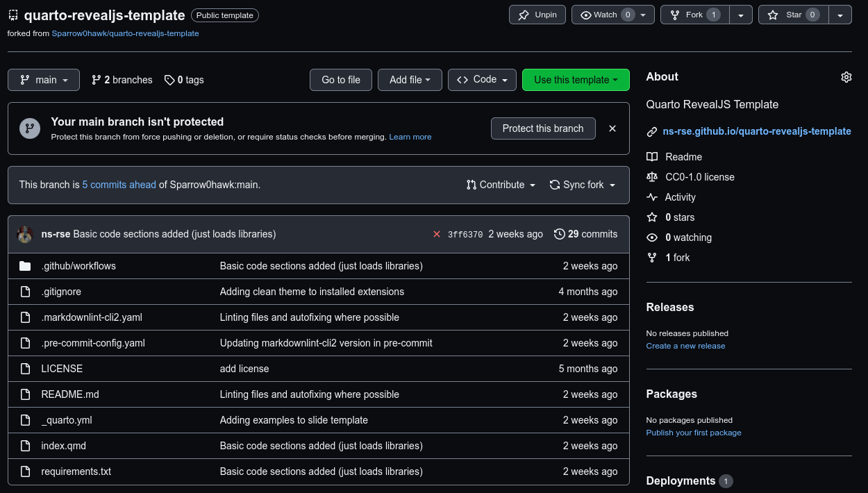Click the tag icon beside 0 tags
Viewport: 868px width, 493px height.
point(169,80)
